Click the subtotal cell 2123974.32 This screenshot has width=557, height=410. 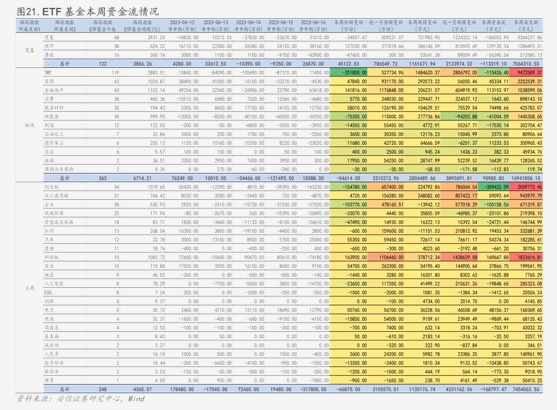[459, 64]
